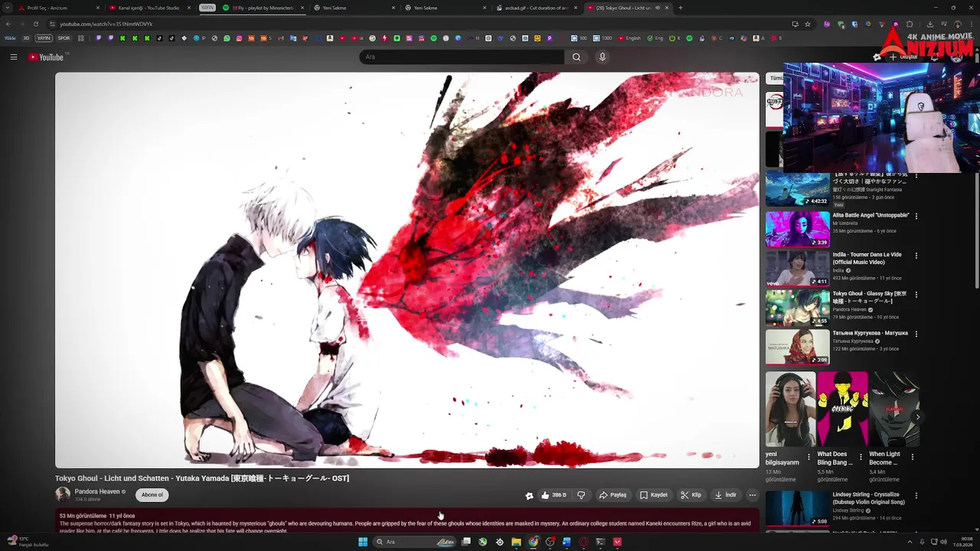Viewport: 980px width, 551px height.
Task: Open Terminal from the taskbar
Action: (x=600, y=542)
